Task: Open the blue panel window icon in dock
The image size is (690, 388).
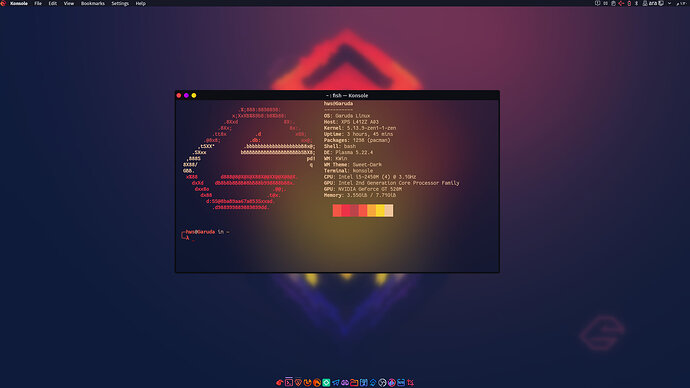Action: coord(401,383)
